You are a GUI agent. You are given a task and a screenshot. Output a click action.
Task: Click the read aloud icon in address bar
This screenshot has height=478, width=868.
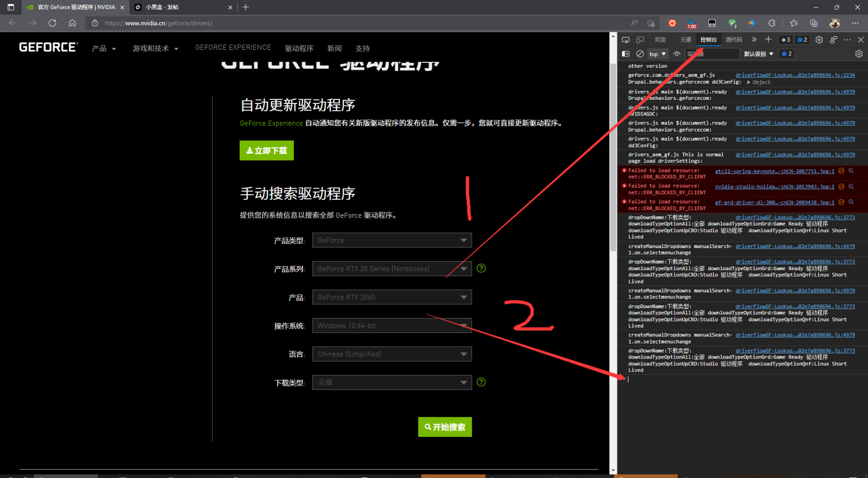(634, 23)
